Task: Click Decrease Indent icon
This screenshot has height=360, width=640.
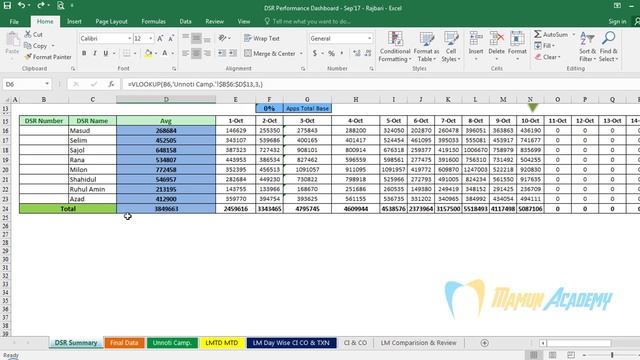Action: pyautogui.click(x=222, y=53)
